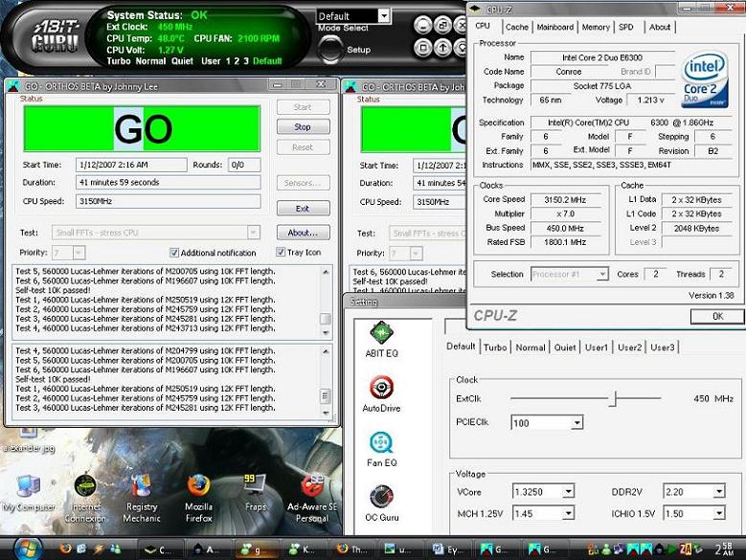Click About... button in first ORTHOS window
The image size is (746, 560).
tap(303, 233)
